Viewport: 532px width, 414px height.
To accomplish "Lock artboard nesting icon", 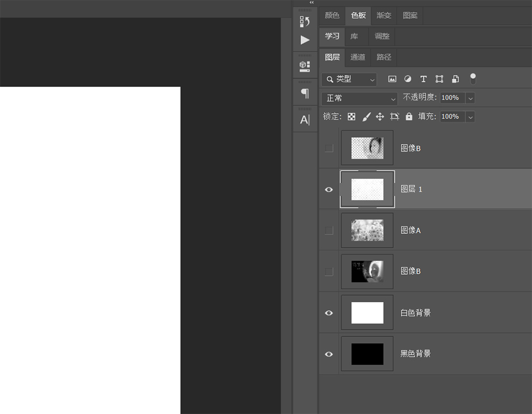I will point(394,116).
